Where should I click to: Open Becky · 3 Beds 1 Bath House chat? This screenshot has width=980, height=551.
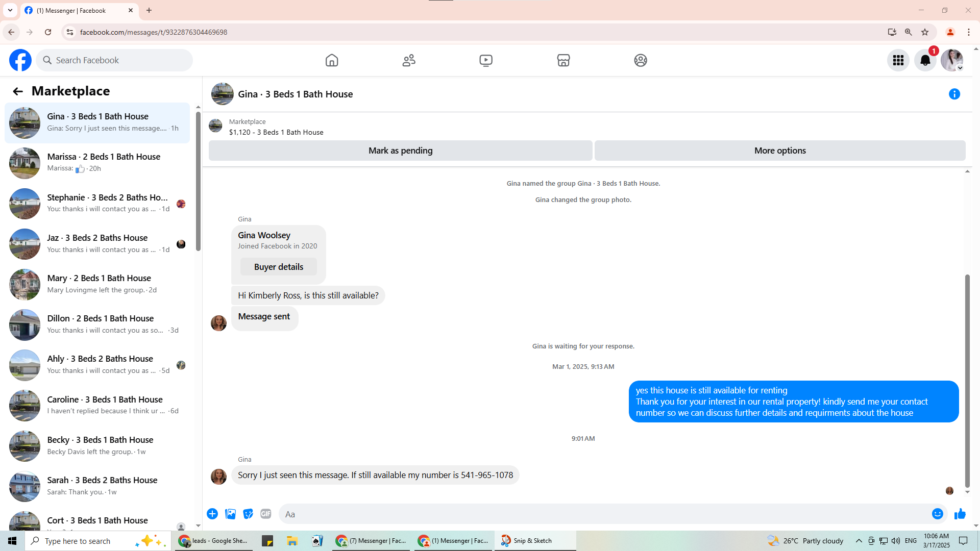point(97,446)
